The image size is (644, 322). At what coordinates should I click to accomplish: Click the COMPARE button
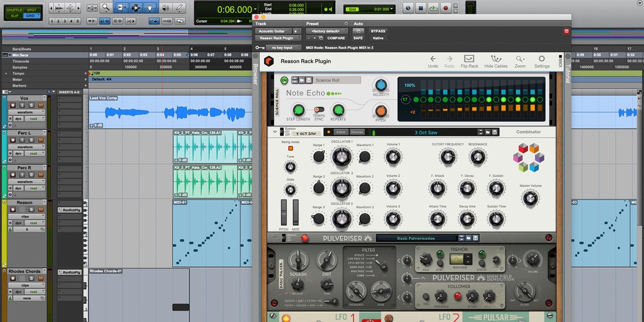click(336, 38)
